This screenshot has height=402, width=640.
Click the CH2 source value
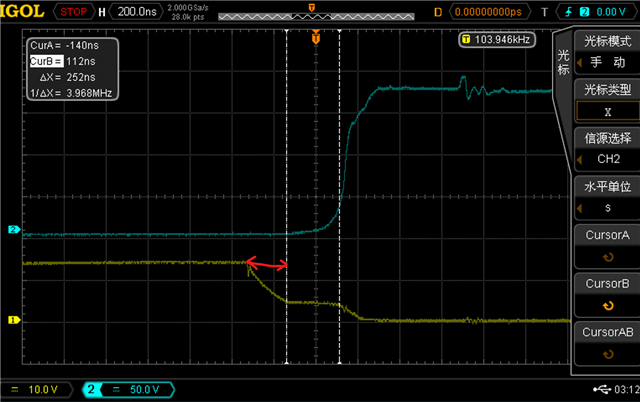tap(608, 159)
